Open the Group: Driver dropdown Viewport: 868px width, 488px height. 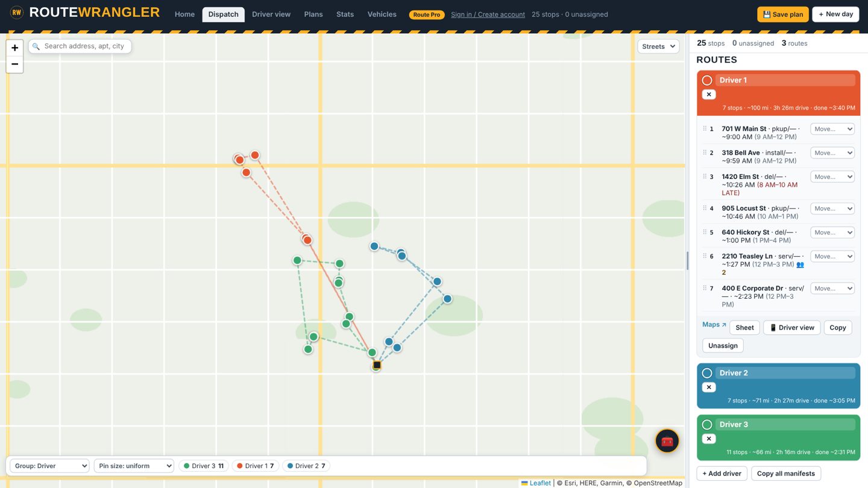point(49,466)
